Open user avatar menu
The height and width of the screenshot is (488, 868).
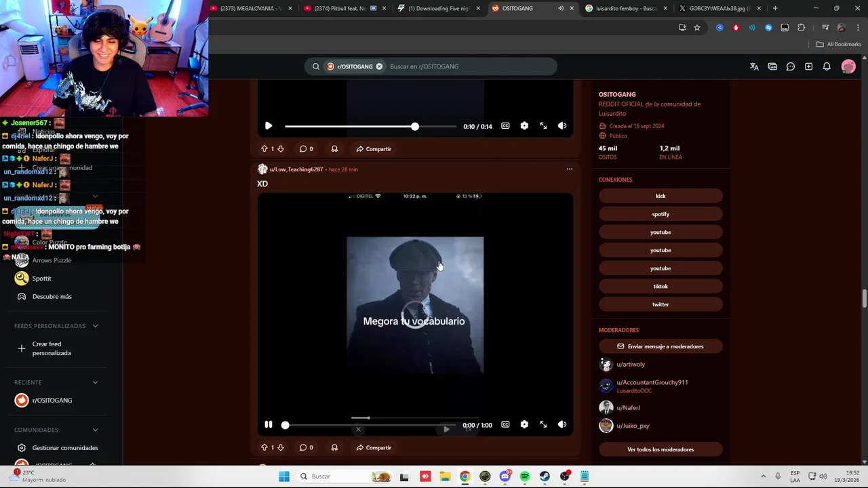(x=848, y=66)
